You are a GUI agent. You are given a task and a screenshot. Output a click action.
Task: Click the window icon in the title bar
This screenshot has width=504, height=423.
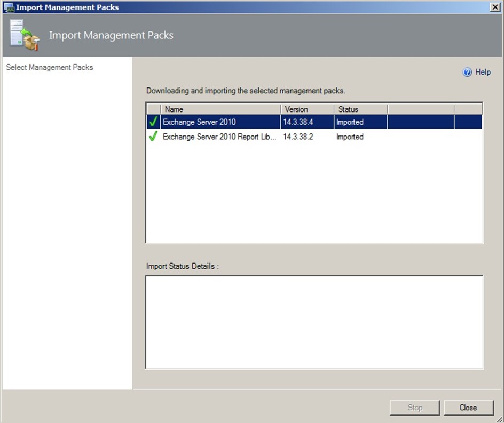click(x=9, y=7)
